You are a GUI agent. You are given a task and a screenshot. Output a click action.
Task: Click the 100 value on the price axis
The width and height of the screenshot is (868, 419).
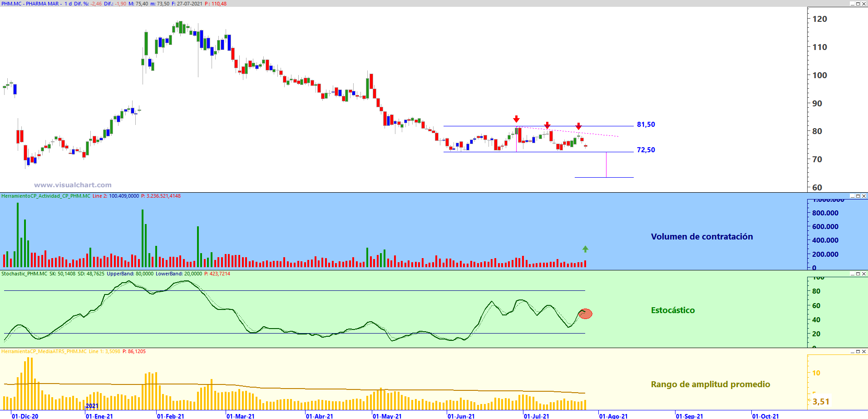(x=820, y=75)
